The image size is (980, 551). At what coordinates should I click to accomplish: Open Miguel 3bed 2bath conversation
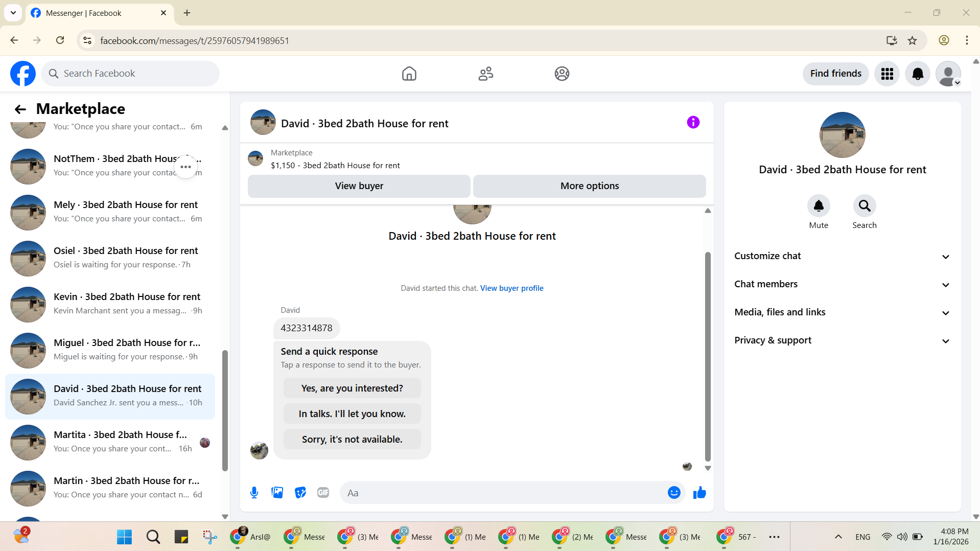[110, 350]
